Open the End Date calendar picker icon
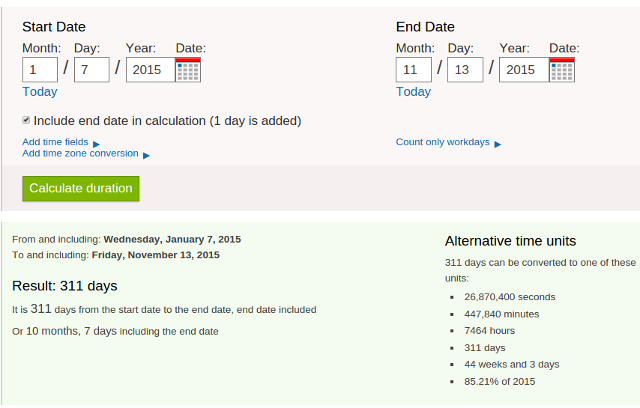 coord(562,70)
